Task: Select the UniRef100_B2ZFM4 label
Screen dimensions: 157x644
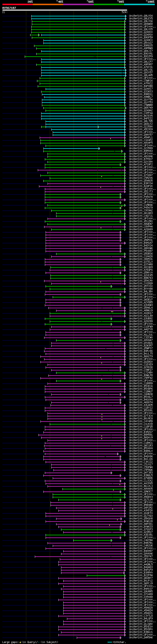Action: point(141,575)
